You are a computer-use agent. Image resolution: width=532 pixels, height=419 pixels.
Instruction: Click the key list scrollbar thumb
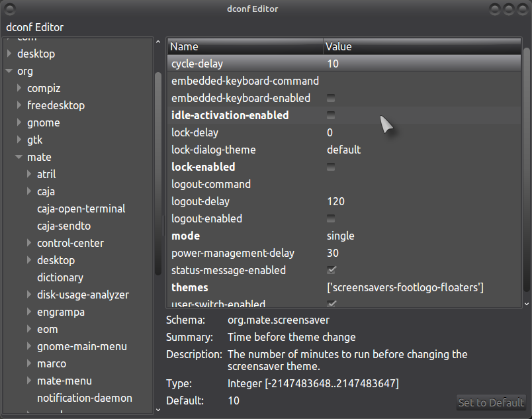(x=526, y=169)
